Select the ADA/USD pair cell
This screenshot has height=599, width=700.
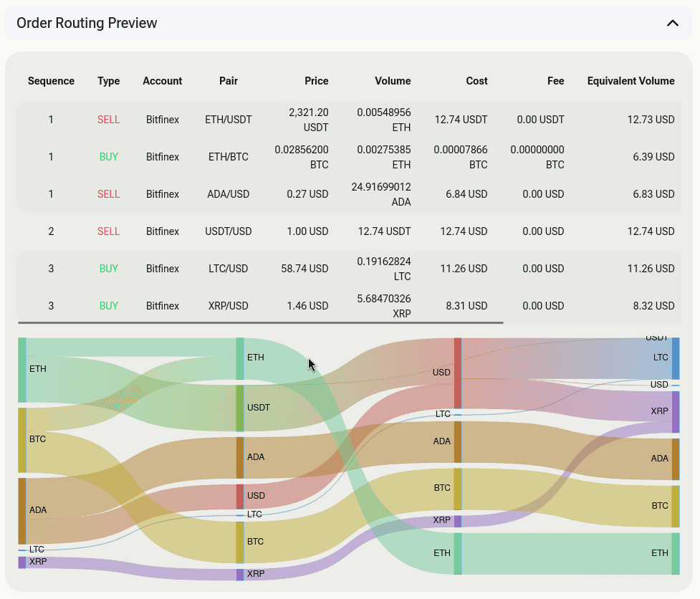click(x=228, y=194)
